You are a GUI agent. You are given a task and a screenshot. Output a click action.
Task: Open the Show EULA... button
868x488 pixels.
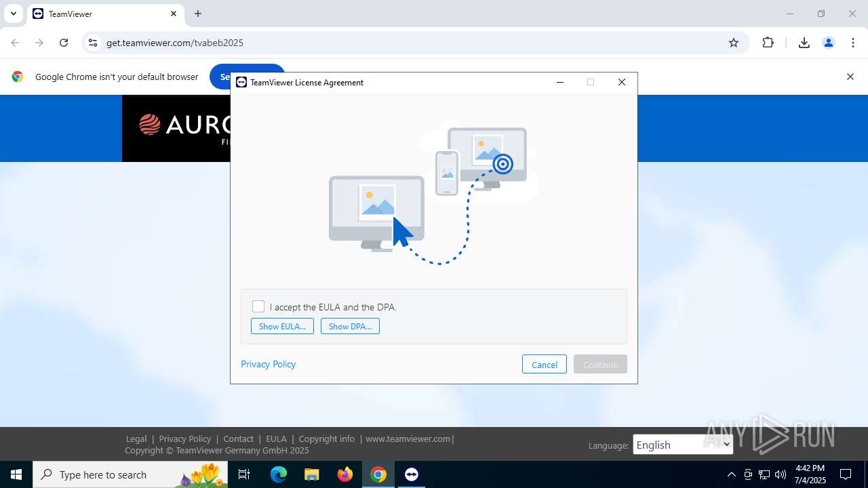point(282,326)
